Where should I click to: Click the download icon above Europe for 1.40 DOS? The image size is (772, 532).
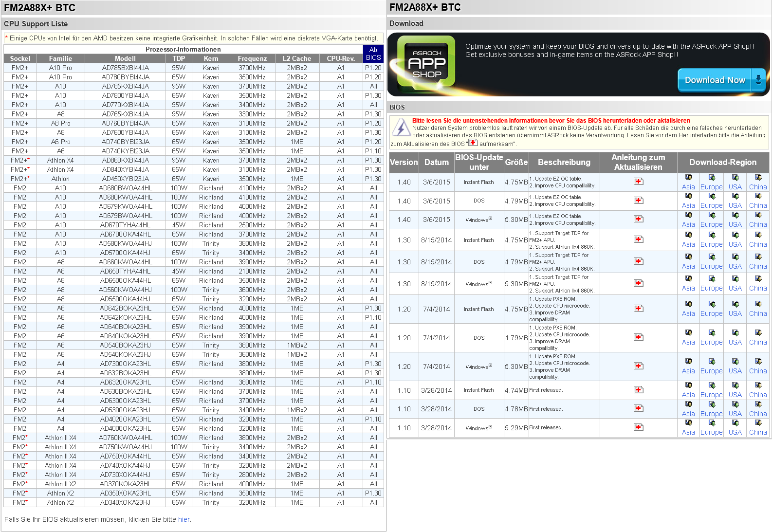(x=712, y=196)
